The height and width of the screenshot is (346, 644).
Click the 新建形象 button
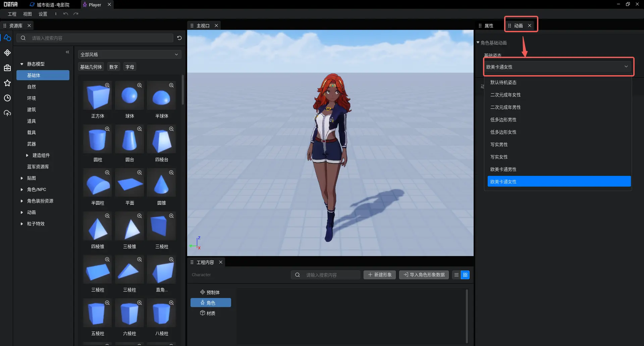pyautogui.click(x=380, y=275)
